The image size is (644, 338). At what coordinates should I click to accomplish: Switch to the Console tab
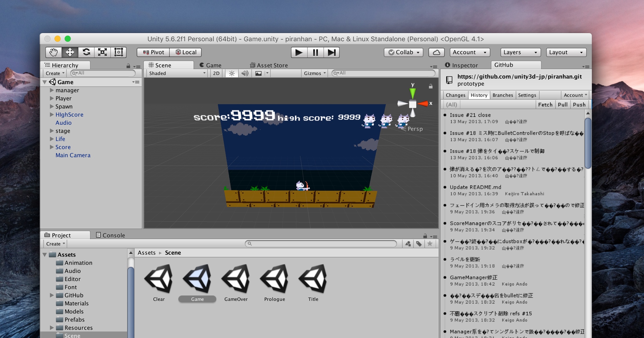pyautogui.click(x=110, y=235)
